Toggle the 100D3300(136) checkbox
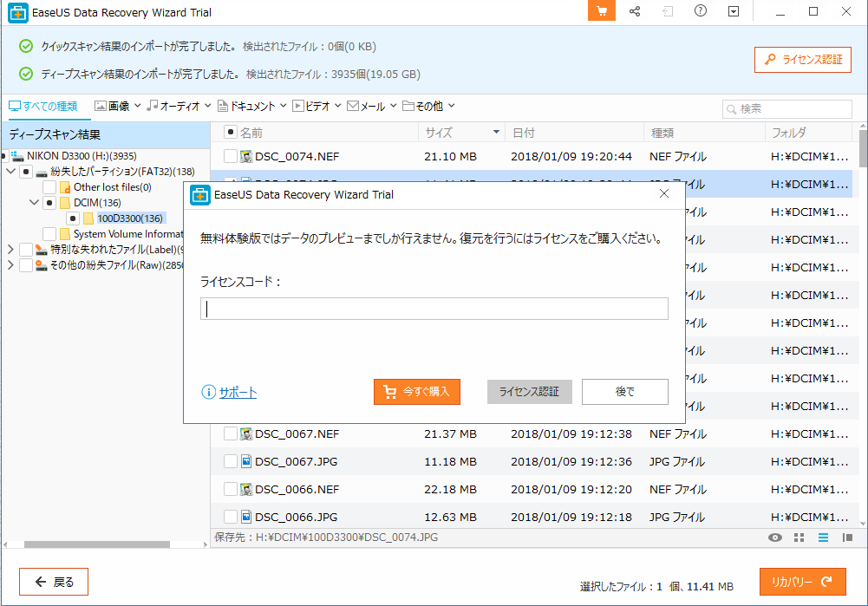The image size is (868, 606). [x=73, y=218]
